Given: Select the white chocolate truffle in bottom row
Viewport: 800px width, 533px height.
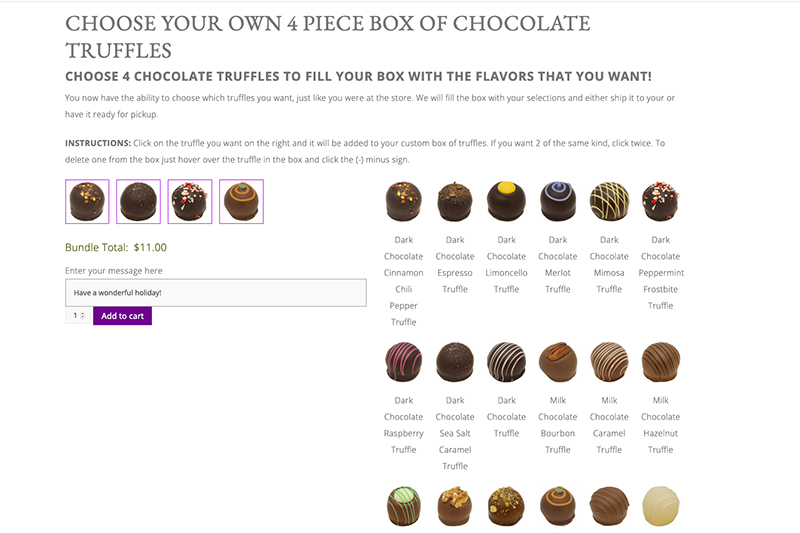Looking at the screenshot, I should tap(661, 506).
